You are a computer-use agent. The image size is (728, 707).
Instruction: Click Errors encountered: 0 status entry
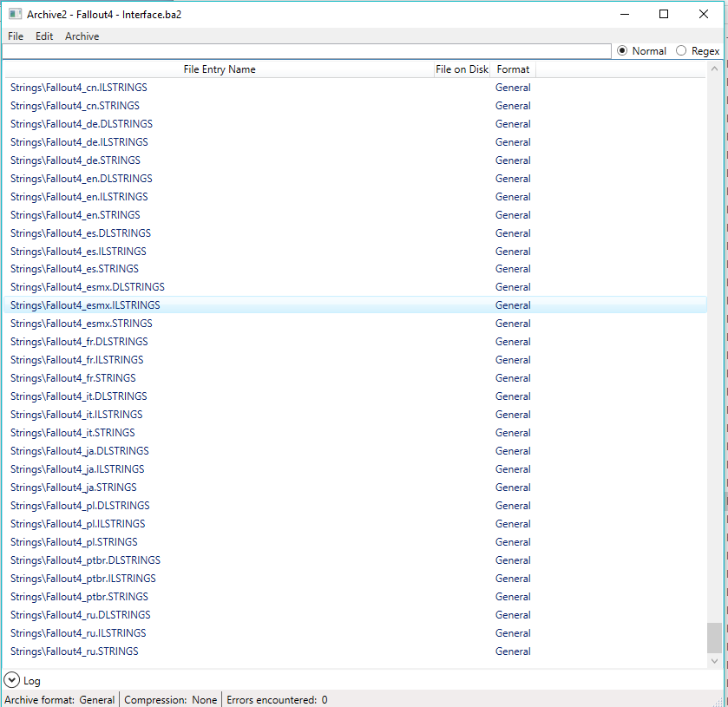[277, 699]
